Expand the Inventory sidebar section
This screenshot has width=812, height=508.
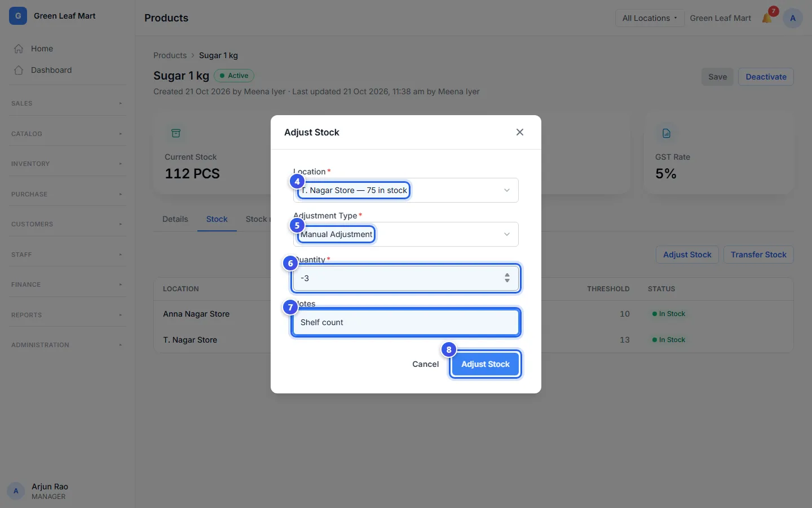tap(68, 164)
